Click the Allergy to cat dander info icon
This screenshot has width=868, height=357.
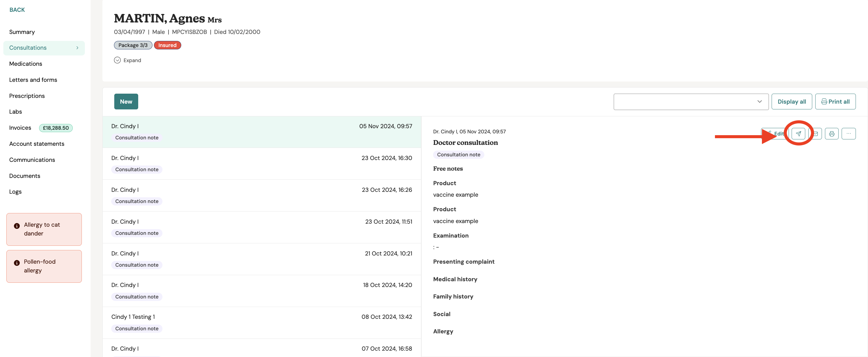coord(17,226)
